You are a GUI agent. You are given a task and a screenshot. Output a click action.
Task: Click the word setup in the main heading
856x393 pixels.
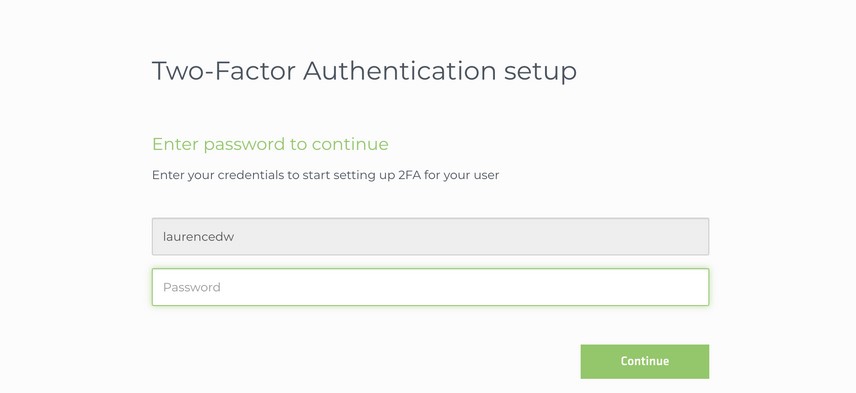pos(540,72)
